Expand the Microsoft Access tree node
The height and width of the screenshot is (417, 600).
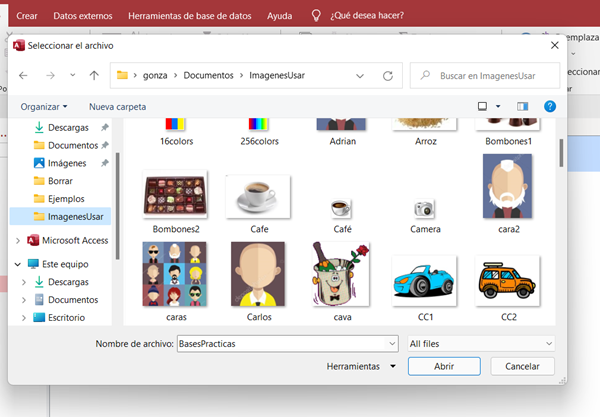(18, 241)
